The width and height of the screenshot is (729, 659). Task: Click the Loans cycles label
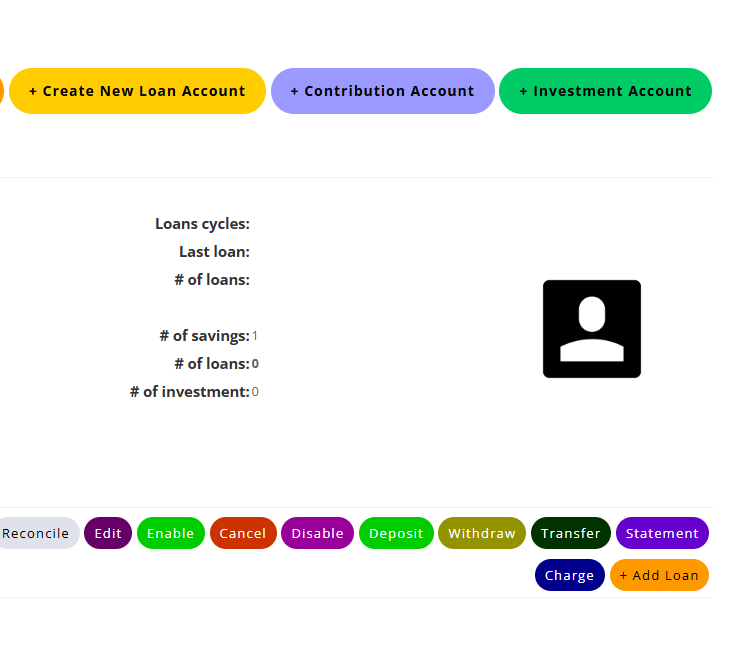202,224
